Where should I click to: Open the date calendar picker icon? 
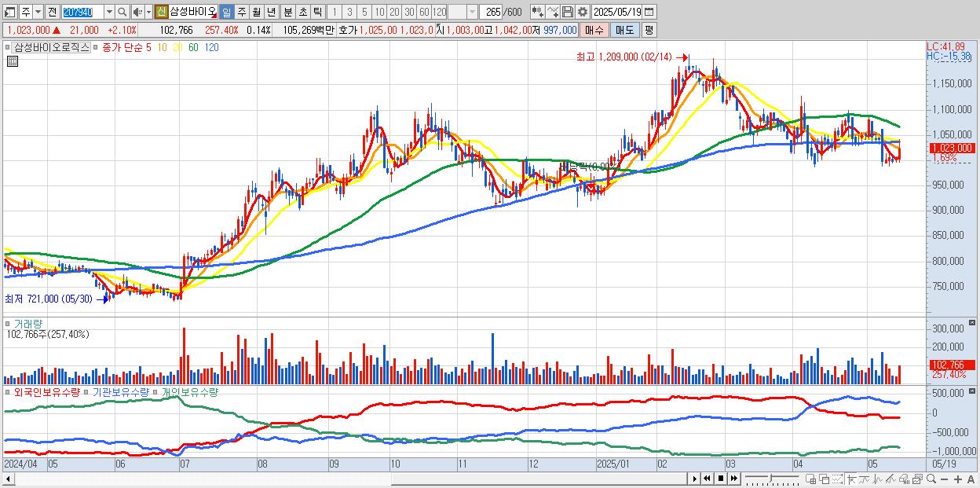click(x=649, y=12)
